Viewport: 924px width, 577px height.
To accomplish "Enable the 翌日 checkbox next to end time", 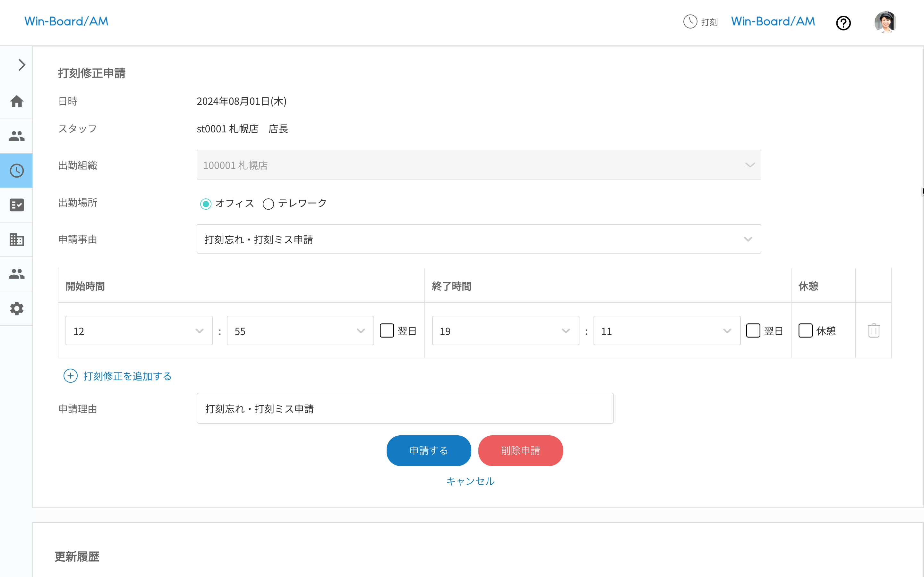I will point(753,330).
